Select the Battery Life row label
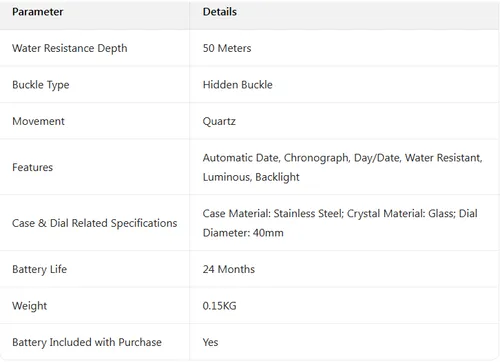The width and height of the screenshot is (500, 362). [x=40, y=269]
